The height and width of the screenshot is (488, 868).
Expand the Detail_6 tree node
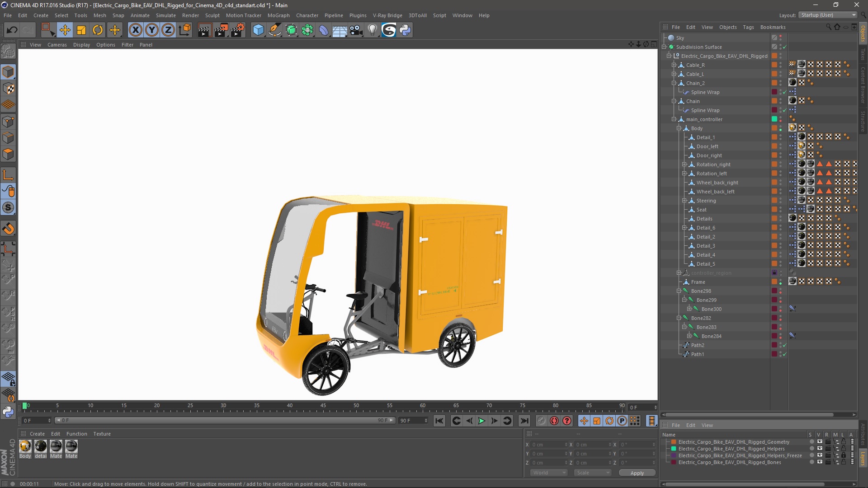[x=684, y=228]
